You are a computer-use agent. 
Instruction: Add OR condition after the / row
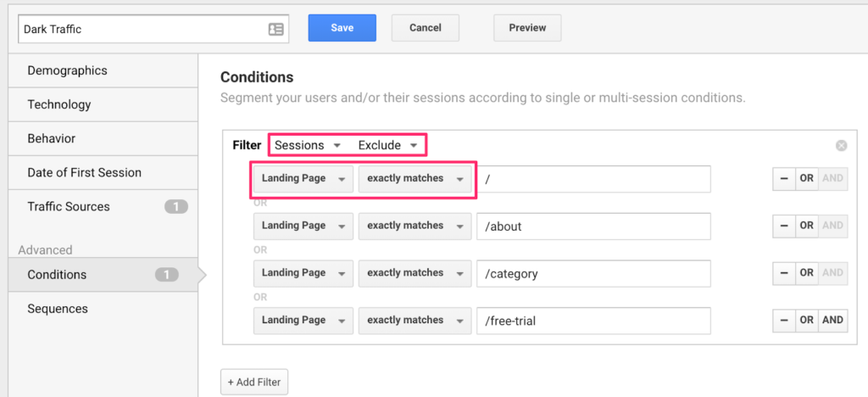(807, 178)
